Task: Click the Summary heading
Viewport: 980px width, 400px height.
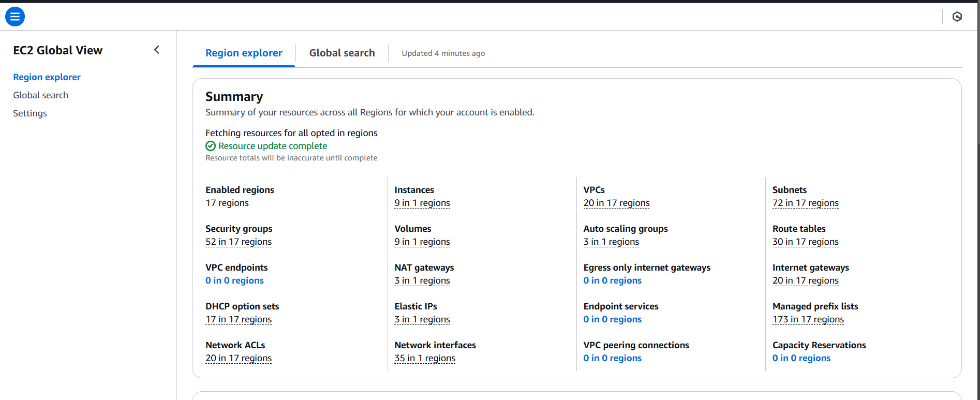Action: point(234,97)
